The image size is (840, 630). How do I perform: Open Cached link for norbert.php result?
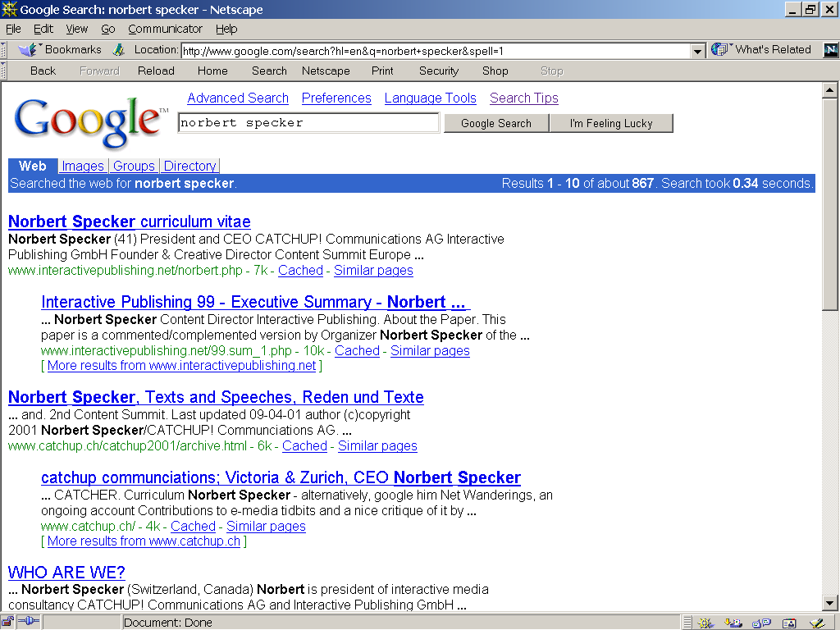pos(300,271)
